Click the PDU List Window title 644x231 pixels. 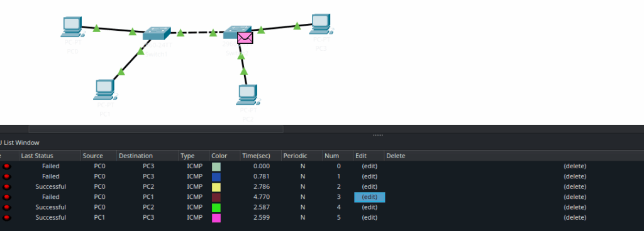(19, 143)
